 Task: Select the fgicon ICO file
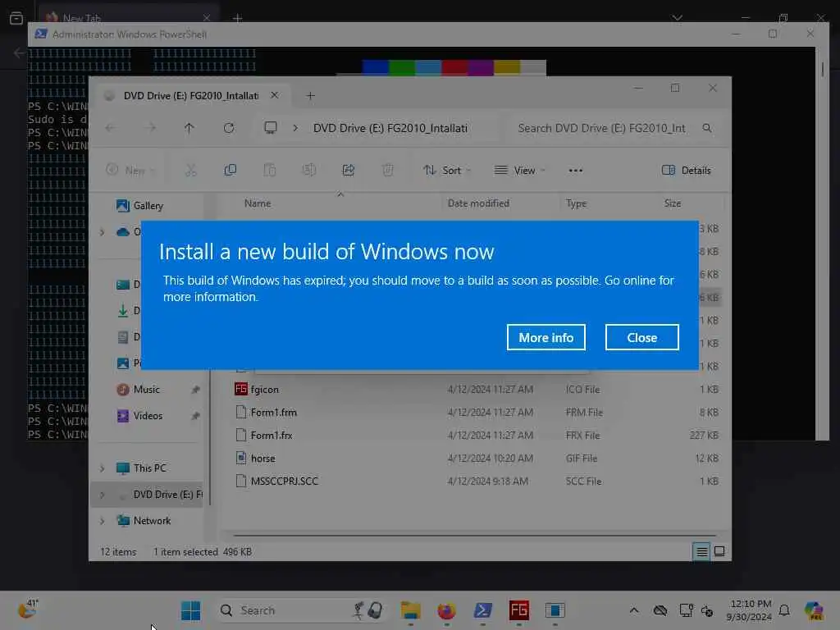click(x=265, y=390)
